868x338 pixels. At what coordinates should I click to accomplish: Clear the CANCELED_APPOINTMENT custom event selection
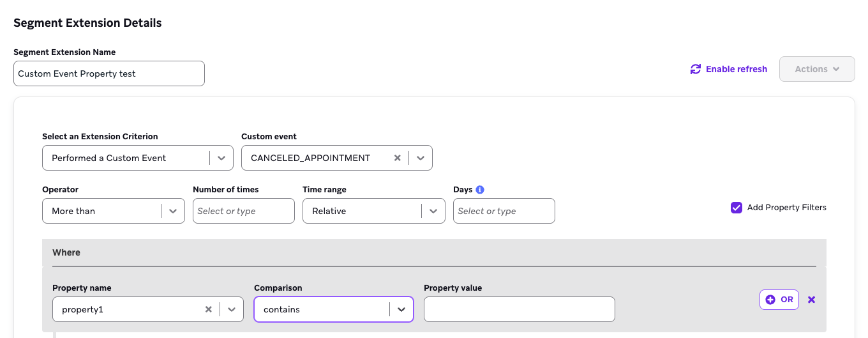point(397,158)
